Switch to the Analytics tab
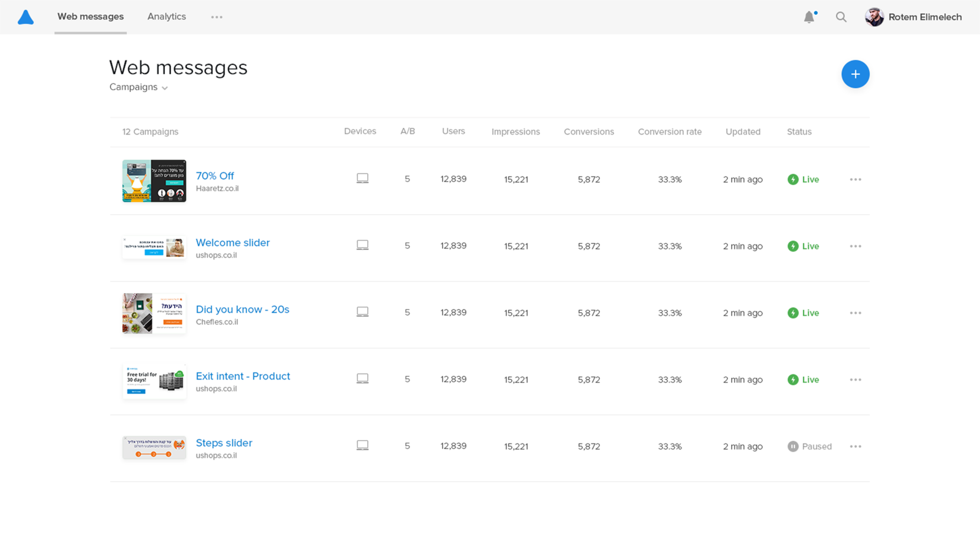 tap(167, 17)
